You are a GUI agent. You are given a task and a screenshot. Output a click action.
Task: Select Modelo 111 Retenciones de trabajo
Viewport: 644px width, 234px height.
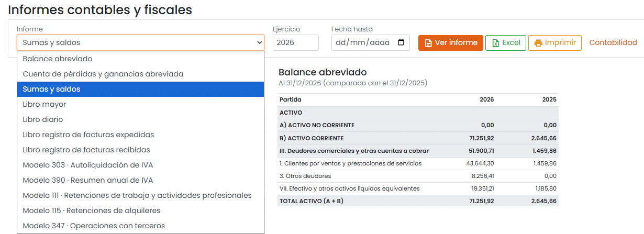(140, 195)
